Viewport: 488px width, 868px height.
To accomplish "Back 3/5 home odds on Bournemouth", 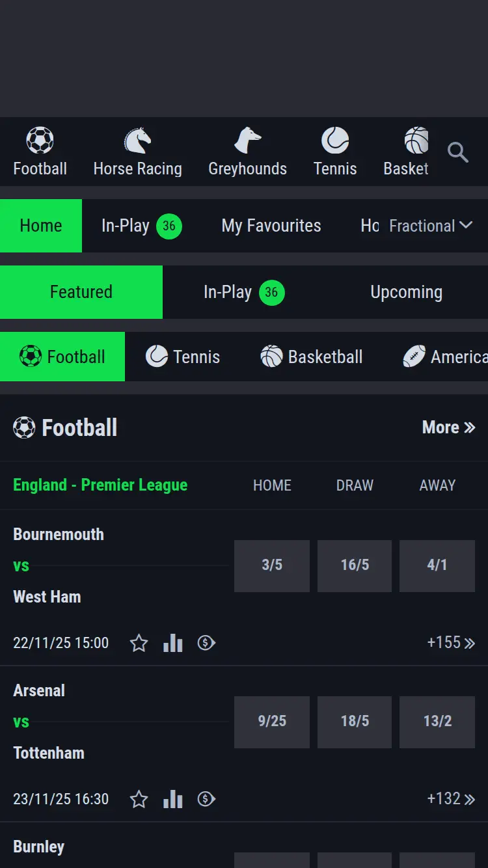I will (x=272, y=565).
